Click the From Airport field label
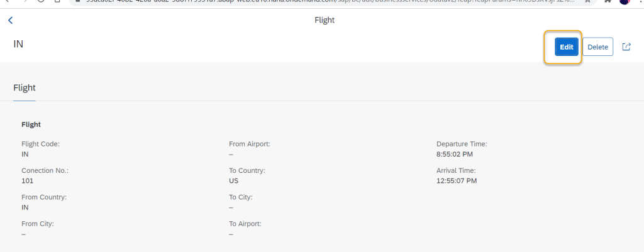644x252 pixels. click(x=250, y=144)
